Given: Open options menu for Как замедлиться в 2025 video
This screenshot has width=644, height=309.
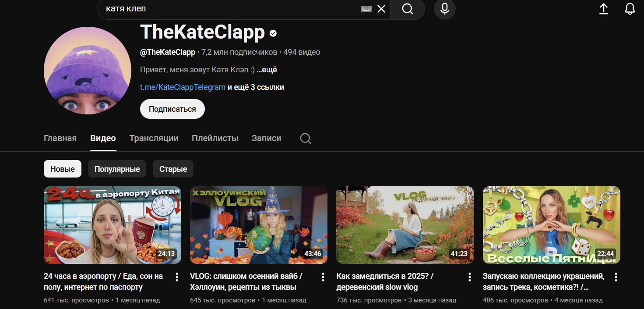Looking at the screenshot, I should tap(470, 277).
